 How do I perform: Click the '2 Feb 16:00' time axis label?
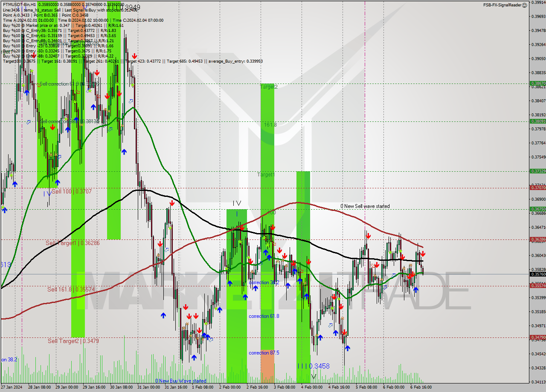tap(257, 387)
